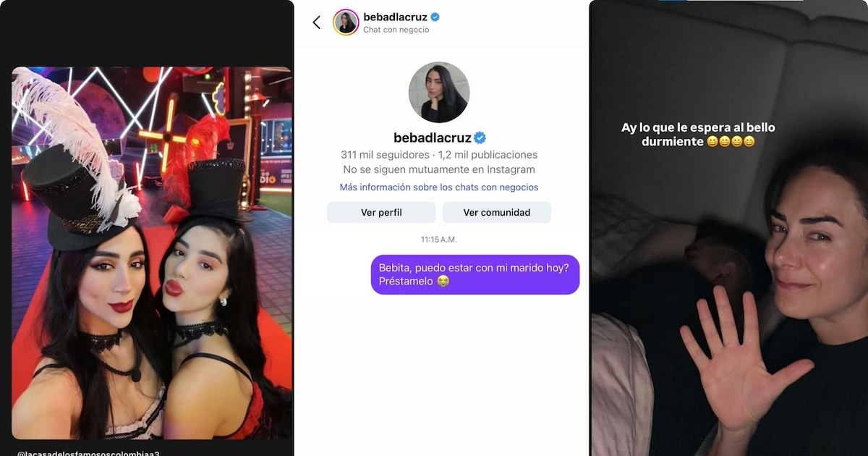Select the 311 mil seguidores stats line
Image resolution: width=868 pixels, height=456 pixels.
coord(439,155)
